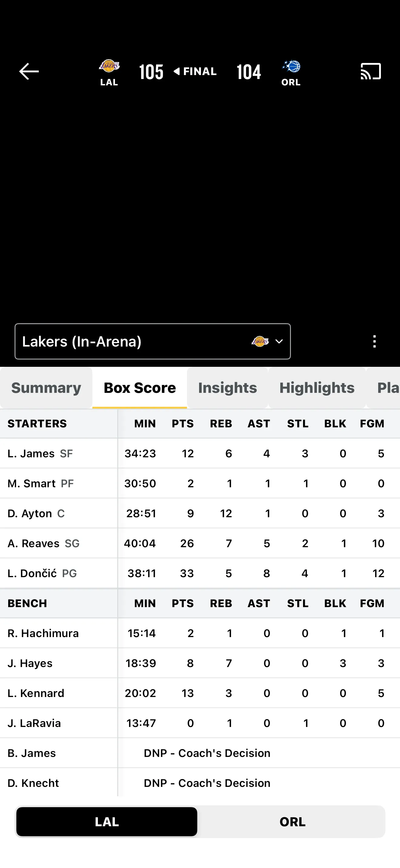Tap the FINAL game status label
The width and height of the screenshot is (400, 868).
tap(199, 71)
